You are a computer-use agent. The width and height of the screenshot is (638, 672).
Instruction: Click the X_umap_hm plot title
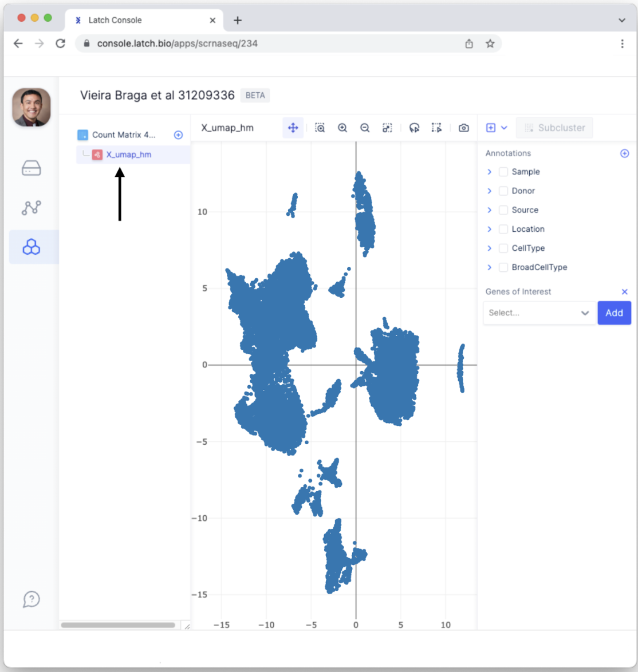(x=227, y=128)
